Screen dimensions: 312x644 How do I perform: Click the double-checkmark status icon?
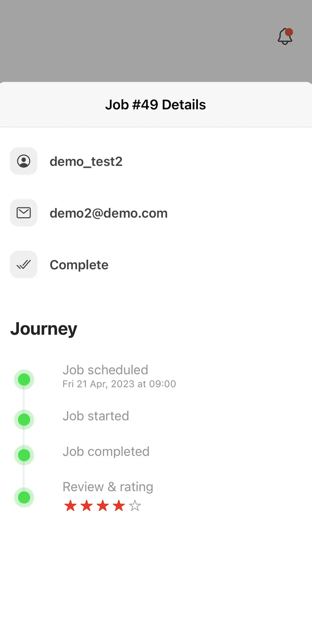pos(23,265)
